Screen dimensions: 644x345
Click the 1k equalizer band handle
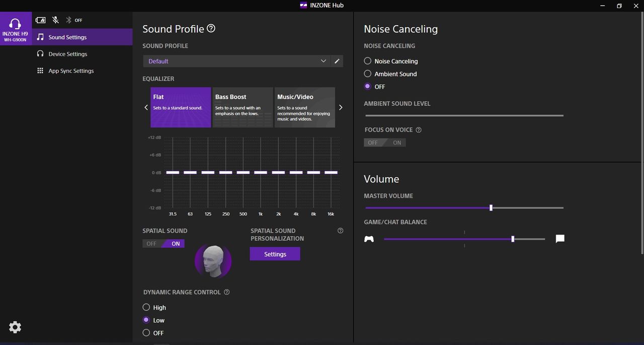(261, 172)
